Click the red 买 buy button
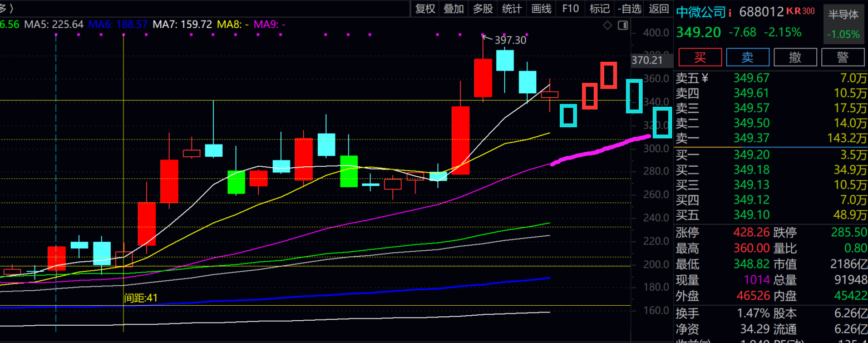 pyautogui.click(x=700, y=57)
